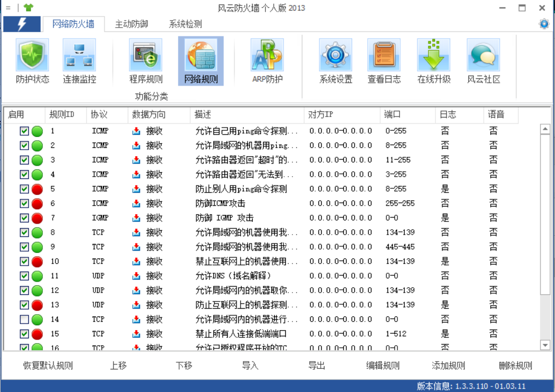Click green status circle of rule 14
The image size is (555, 392).
(x=37, y=320)
